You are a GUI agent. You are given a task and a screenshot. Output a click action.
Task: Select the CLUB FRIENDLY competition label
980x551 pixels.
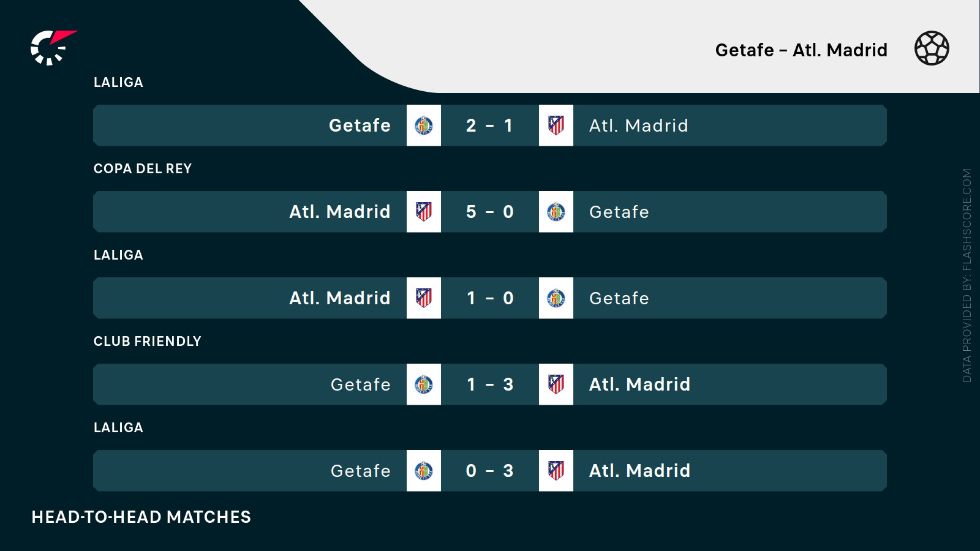[x=147, y=342]
